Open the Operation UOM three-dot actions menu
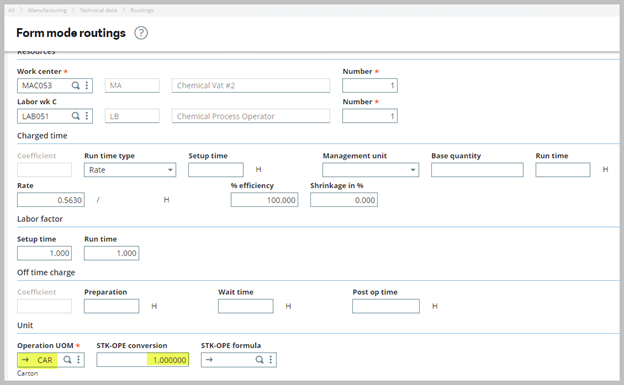Image resolution: width=624 pixels, height=385 pixels. pyautogui.click(x=78, y=360)
